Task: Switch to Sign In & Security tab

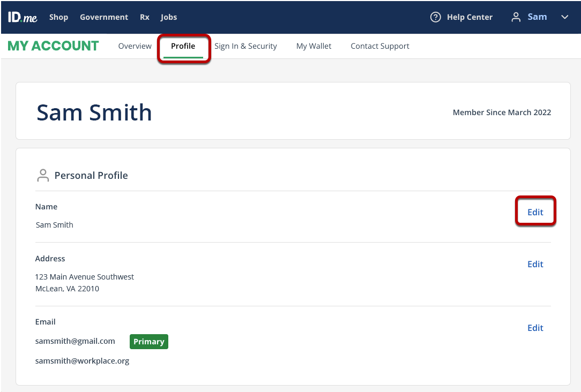Action: click(245, 46)
